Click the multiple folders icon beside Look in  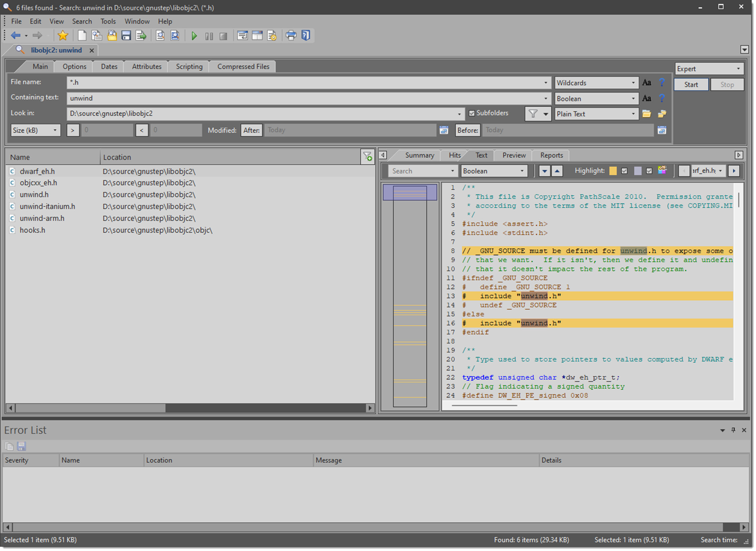662,114
